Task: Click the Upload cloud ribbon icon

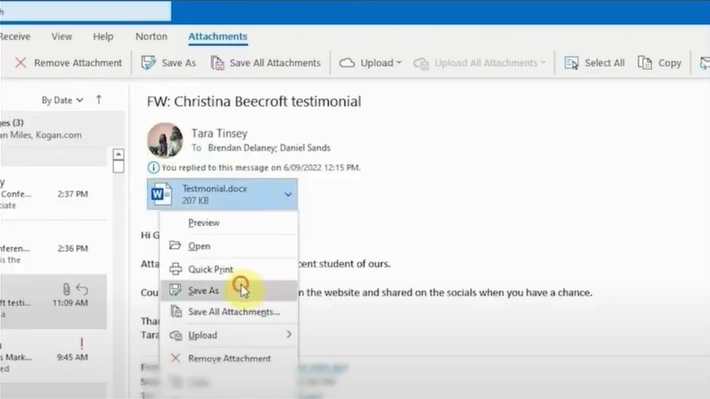Action: click(x=347, y=62)
